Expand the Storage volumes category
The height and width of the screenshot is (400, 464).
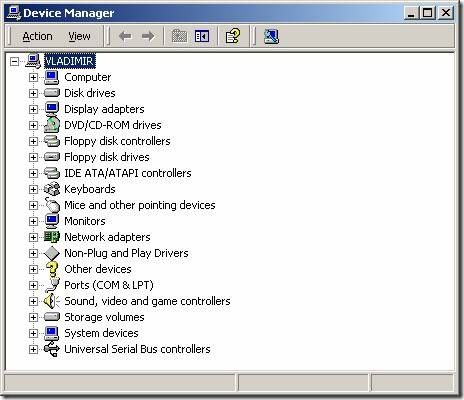33,317
